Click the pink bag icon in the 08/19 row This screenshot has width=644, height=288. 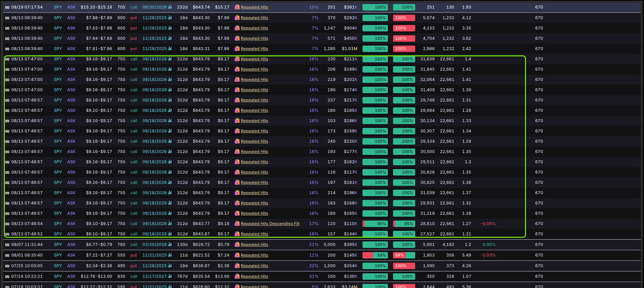tap(237, 7)
